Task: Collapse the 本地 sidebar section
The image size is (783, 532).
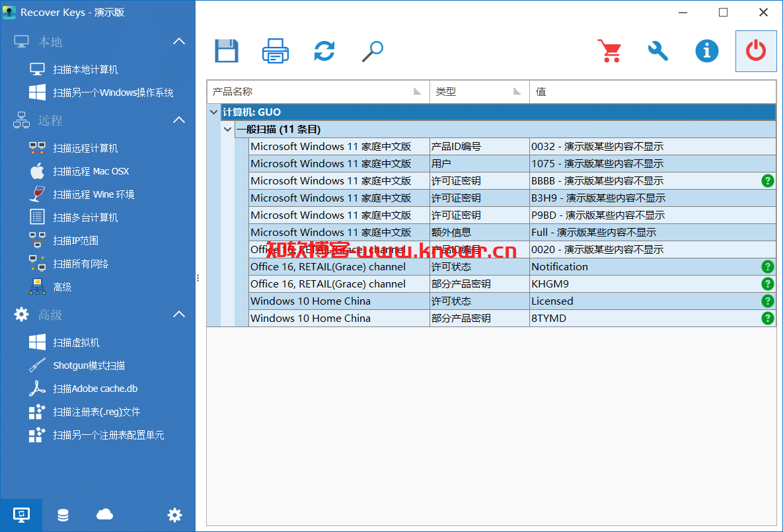Action: click(179, 42)
